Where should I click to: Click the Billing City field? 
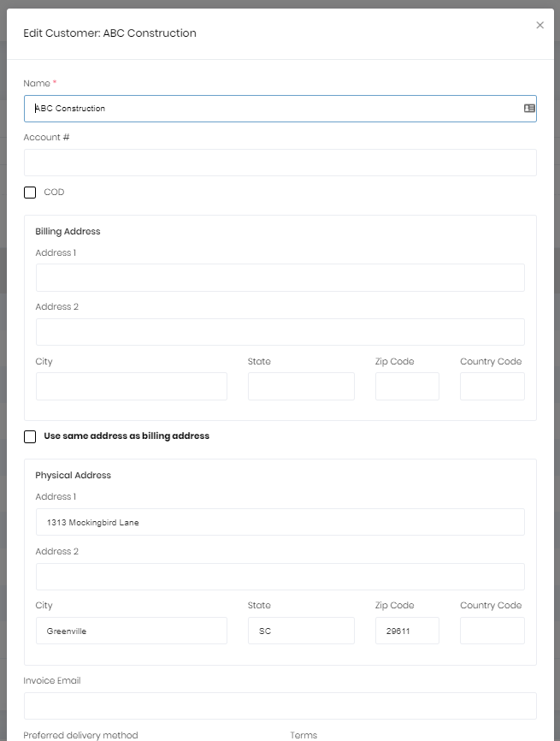(131, 386)
